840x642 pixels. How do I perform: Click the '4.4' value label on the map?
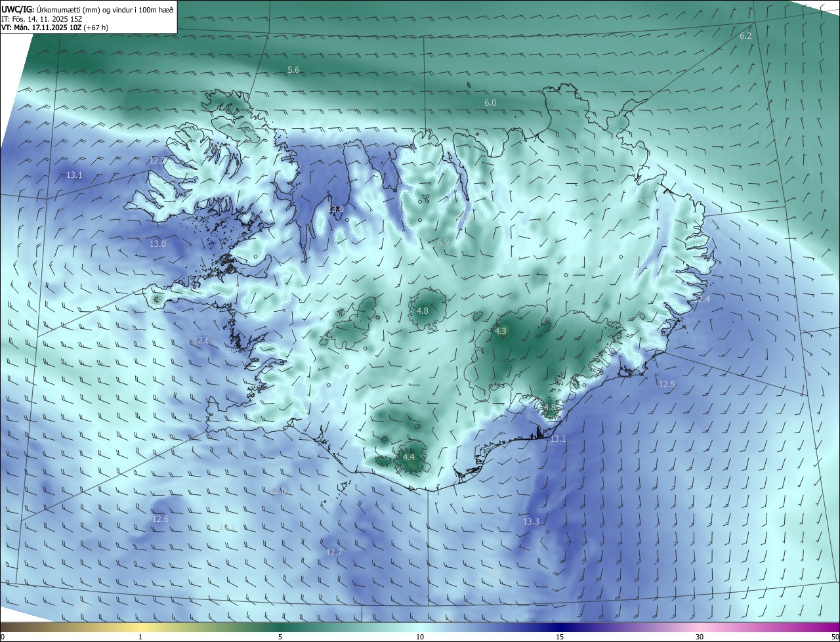point(409,456)
